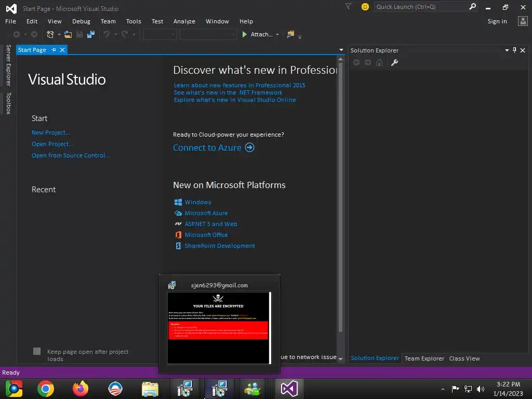Click the ransomware note window thumbnail preview

coord(219,328)
